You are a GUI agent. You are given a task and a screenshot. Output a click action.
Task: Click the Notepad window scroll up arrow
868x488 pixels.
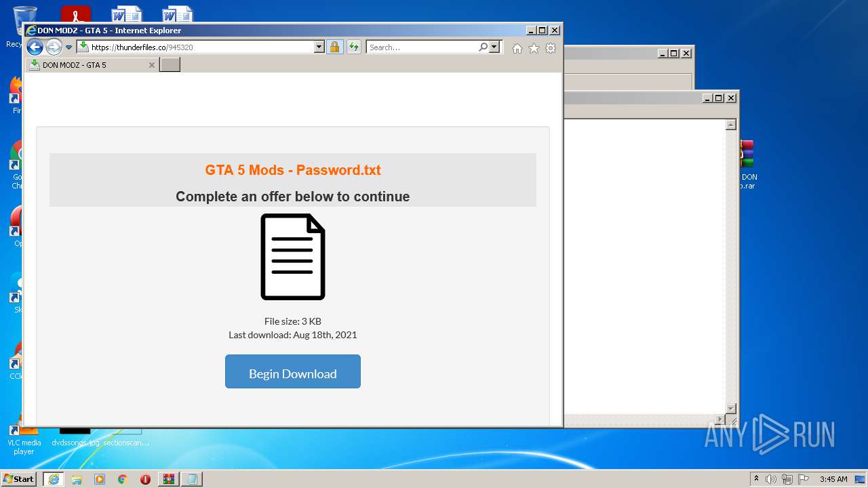[x=730, y=125]
